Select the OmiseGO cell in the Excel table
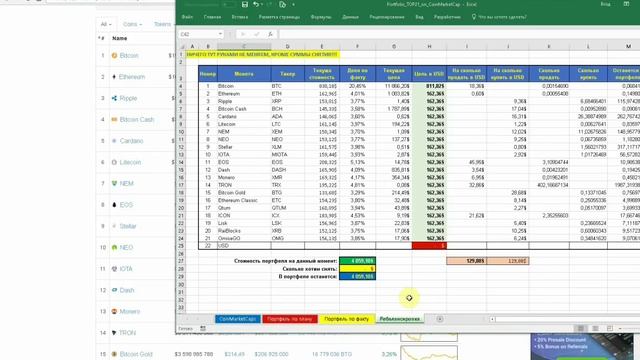This screenshot has height=360, width=640. [x=244, y=238]
